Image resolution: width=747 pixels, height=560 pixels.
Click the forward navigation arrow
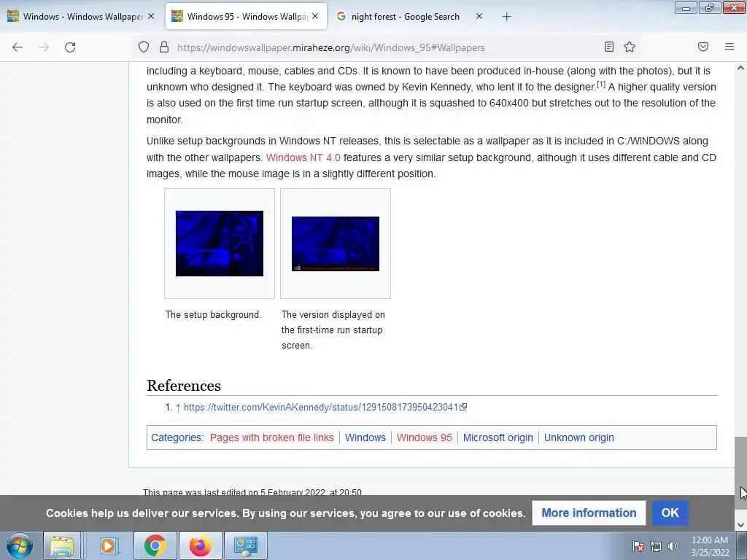coord(44,47)
